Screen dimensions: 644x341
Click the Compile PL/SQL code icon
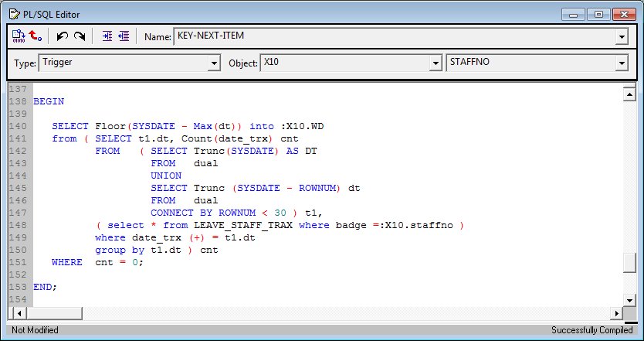click(18, 36)
